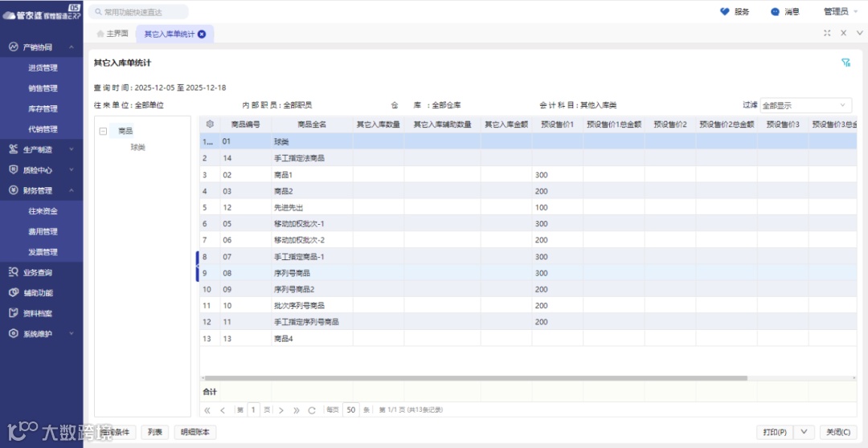Select the row 移动加权批次-1

[x=528, y=223]
